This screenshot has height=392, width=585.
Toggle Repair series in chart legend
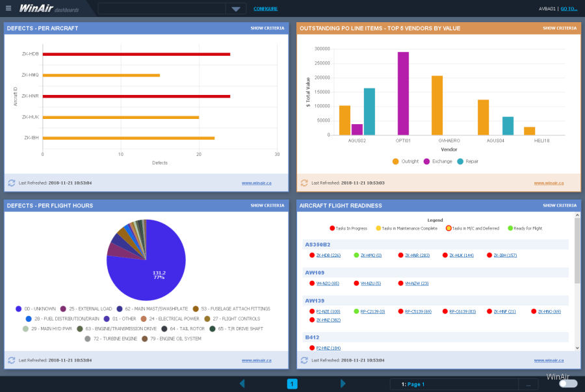tap(461, 161)
